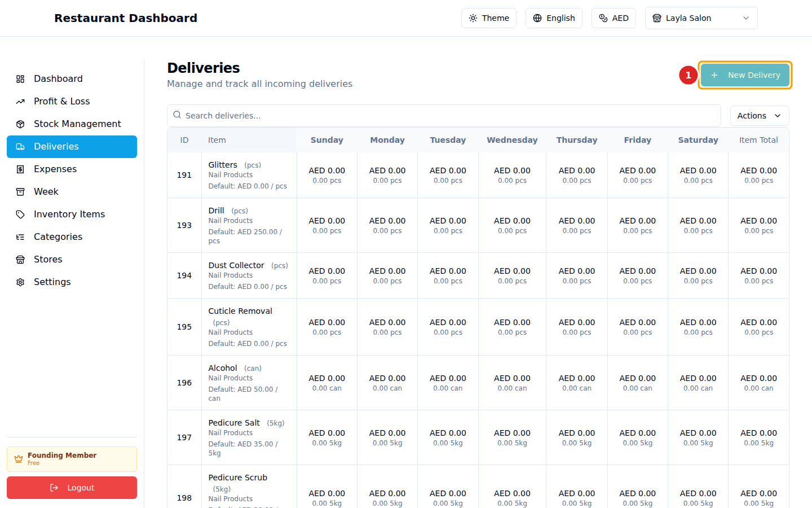
Task: Open the English language selector
Action: point(553,18)
